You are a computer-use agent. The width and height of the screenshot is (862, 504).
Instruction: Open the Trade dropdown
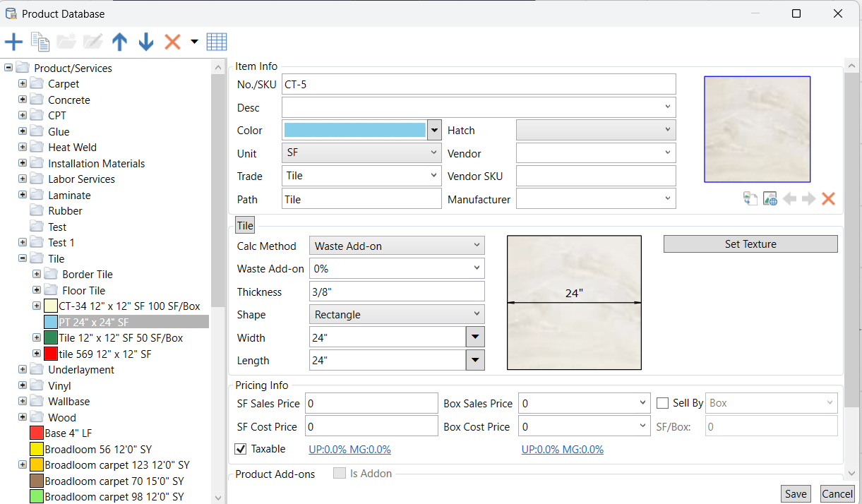361,176
